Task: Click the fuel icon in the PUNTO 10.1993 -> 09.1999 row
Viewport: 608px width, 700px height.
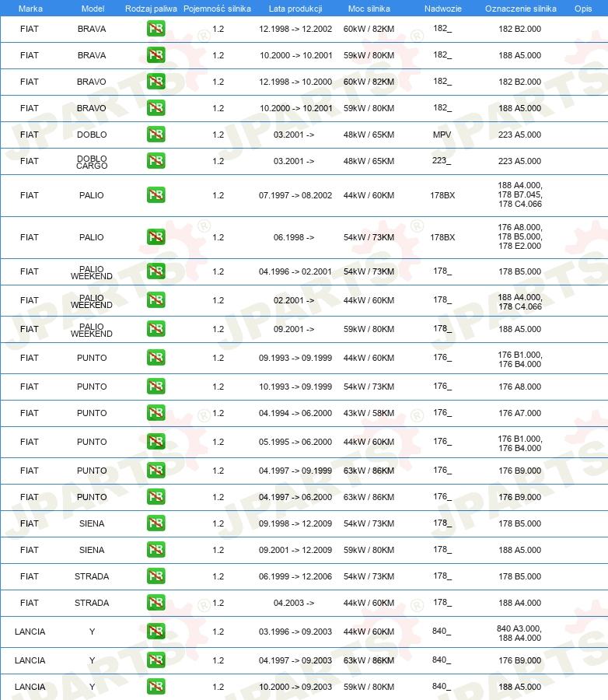Action: pyautogui.click(x=155, y=387)
